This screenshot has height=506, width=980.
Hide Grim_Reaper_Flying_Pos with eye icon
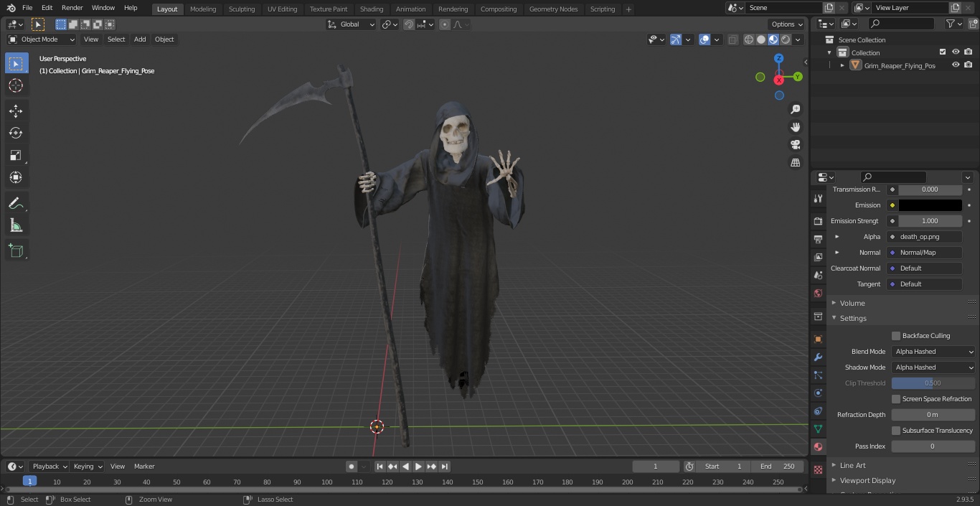(956, 65)
